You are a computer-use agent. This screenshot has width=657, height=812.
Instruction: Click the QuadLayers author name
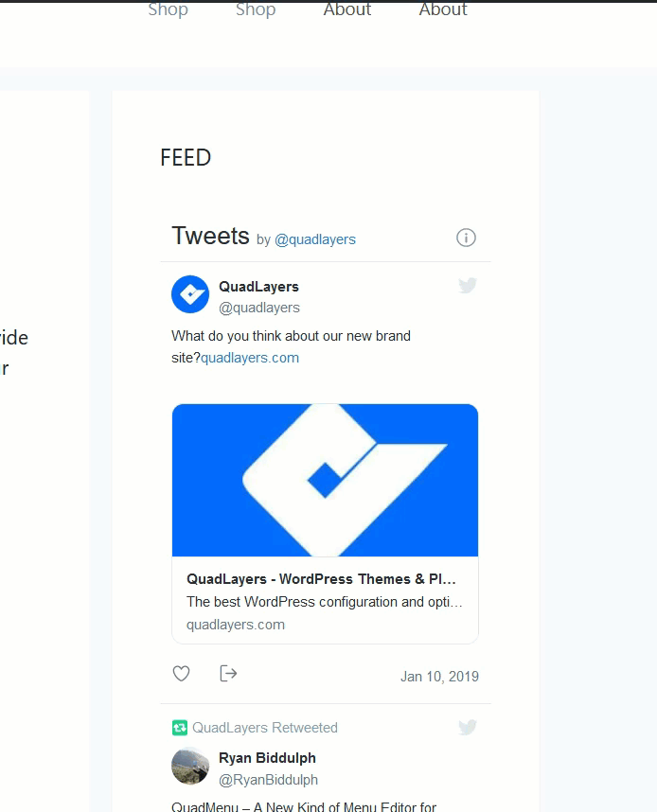point(258,287)
